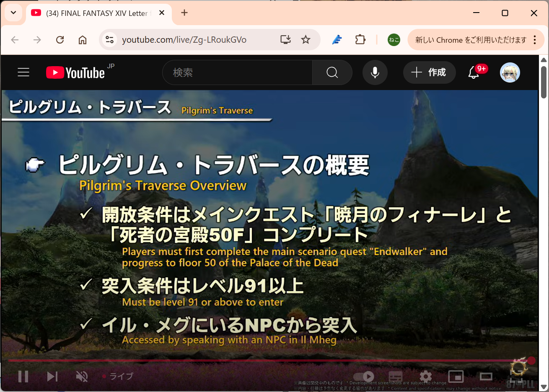Open the account avatar menu
The image size is (549, 392).
pyautogui.click(x=510, y=72)
